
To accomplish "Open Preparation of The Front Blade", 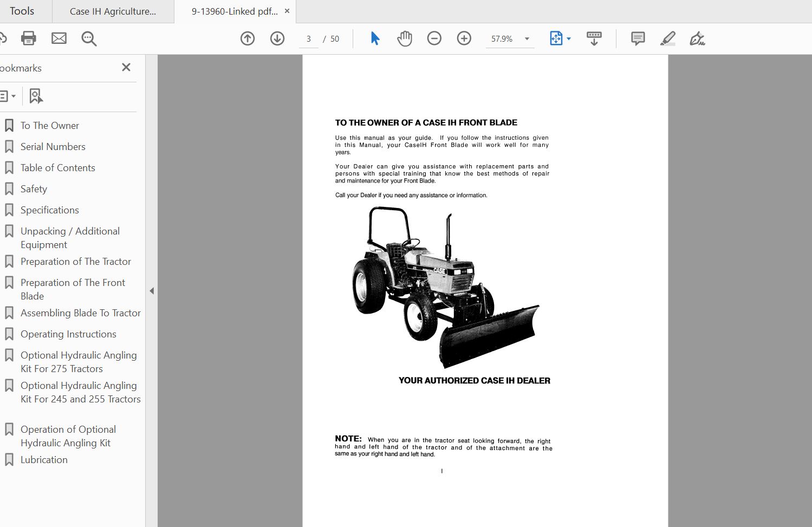I will coord(73,289).
